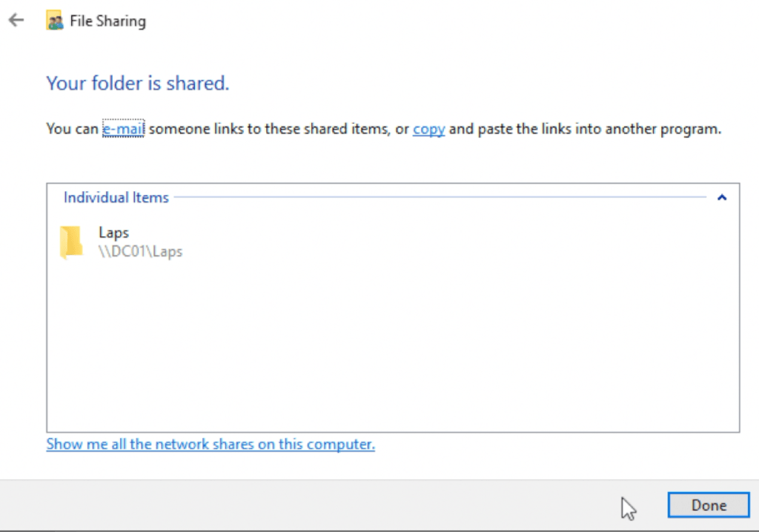759x532 pixels.
Task: Confirm sharing by pressing Done
Action: (708, 505)
